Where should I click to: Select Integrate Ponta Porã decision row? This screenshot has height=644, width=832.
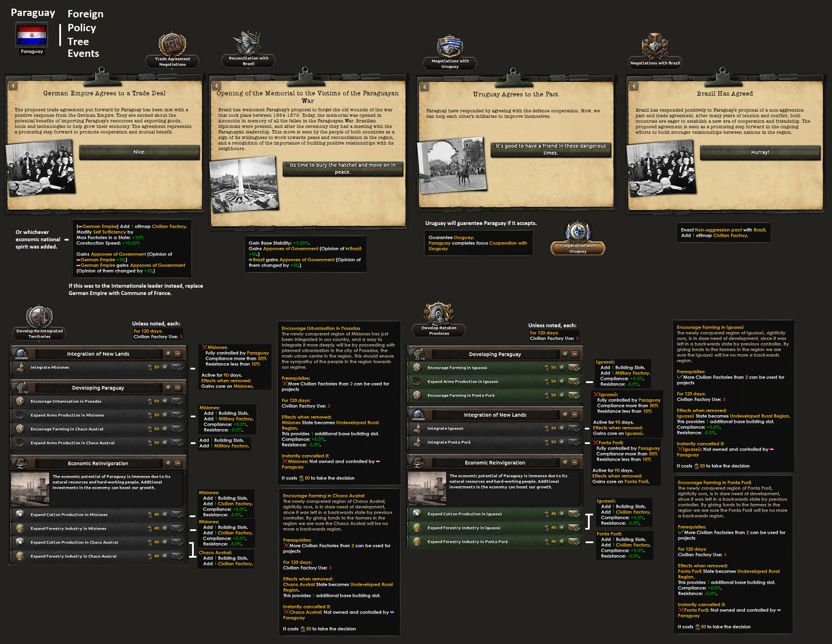pyautogui.click(x=449, y=443)
